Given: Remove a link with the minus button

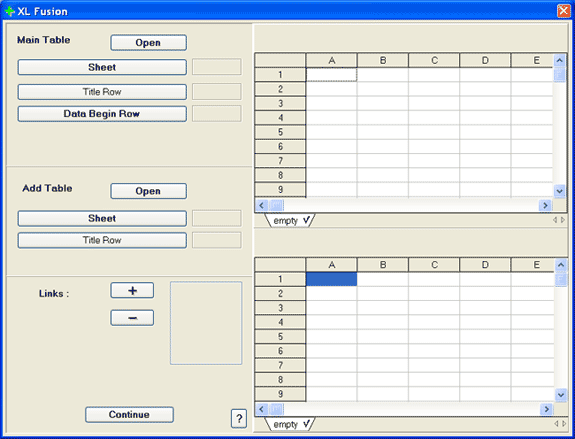Looking at the screenshot, I should [132, 318].
